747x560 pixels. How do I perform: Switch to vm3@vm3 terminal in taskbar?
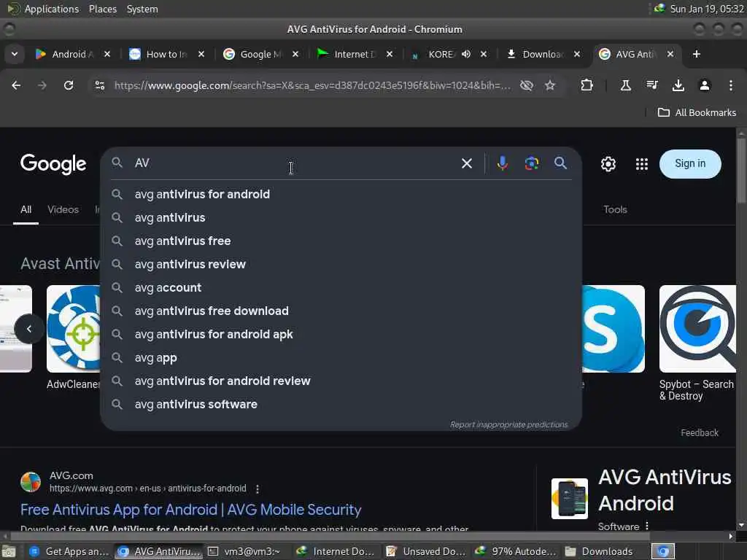point(247,551)
